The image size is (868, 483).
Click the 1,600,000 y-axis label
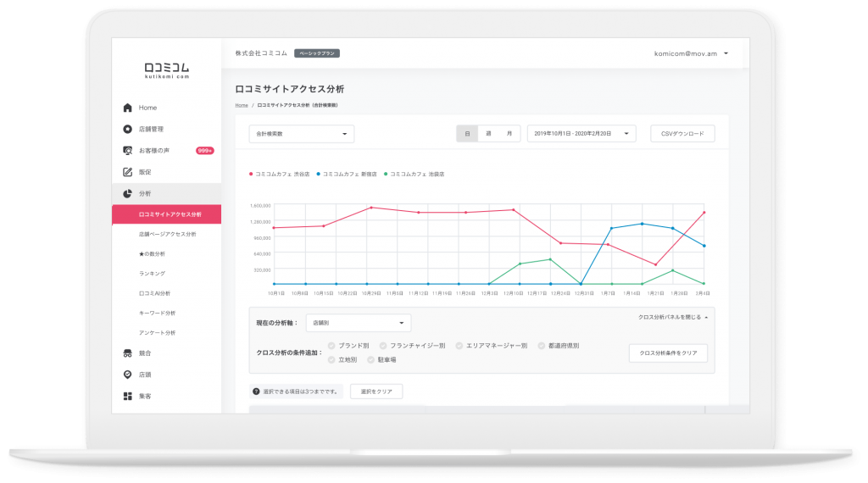click(260, 206)
